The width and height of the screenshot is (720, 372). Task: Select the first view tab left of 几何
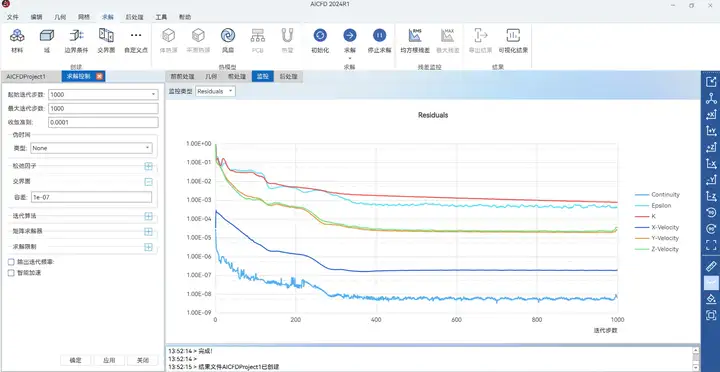(x=183, y=76)
